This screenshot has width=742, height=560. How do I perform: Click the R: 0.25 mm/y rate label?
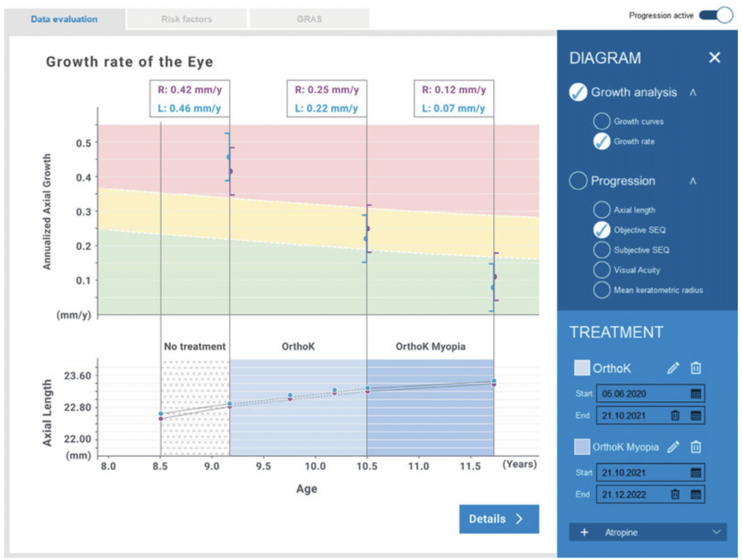327,90
